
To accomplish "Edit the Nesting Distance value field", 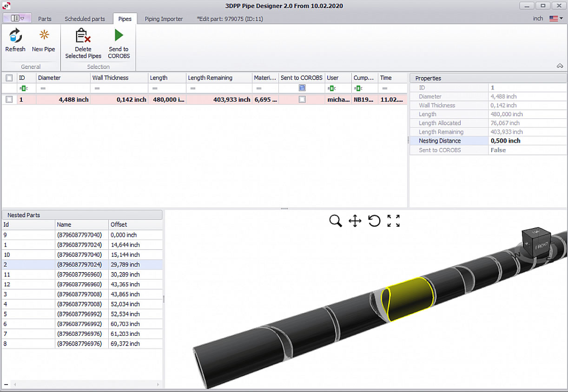I will point(527,141).
